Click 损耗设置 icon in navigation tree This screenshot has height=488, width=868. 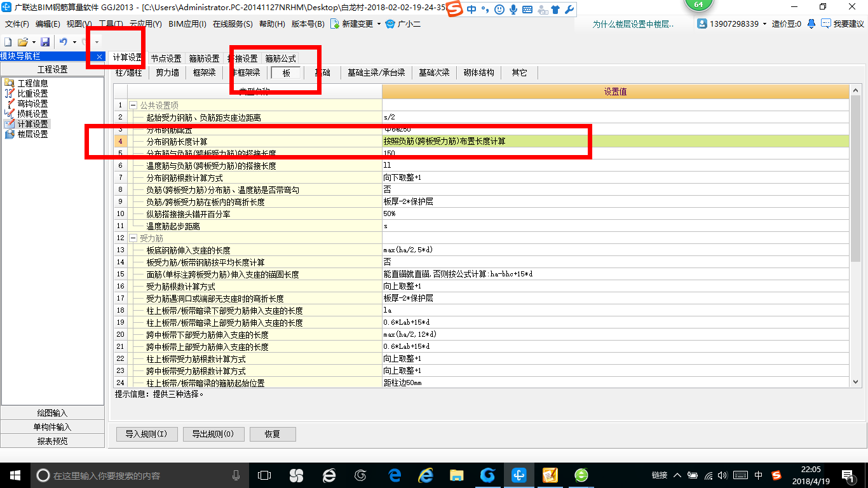coord(9,114)
